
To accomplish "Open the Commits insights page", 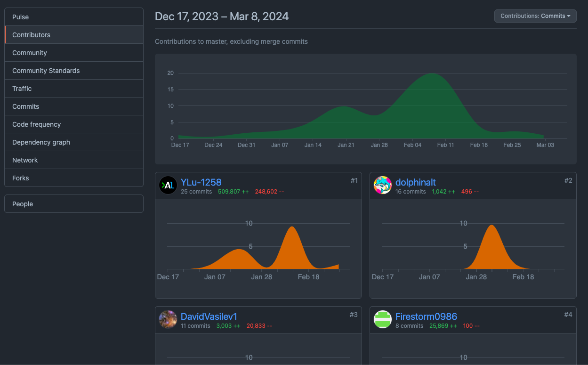I will [x=74, y=106].
